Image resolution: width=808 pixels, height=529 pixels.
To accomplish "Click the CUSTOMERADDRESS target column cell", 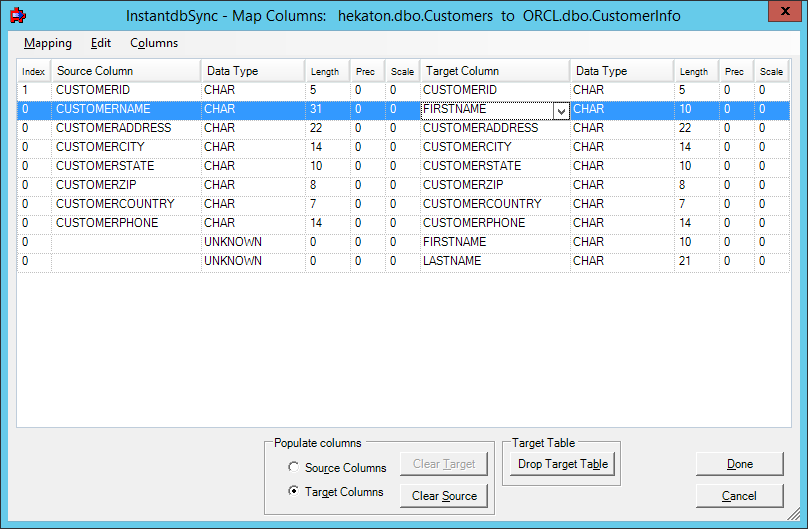I will [x=495, y=128].
